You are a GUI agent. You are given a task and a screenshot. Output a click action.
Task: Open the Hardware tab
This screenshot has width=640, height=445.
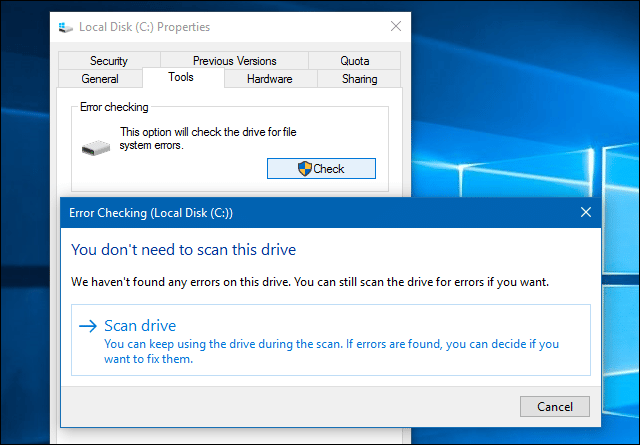coord(269,79)
